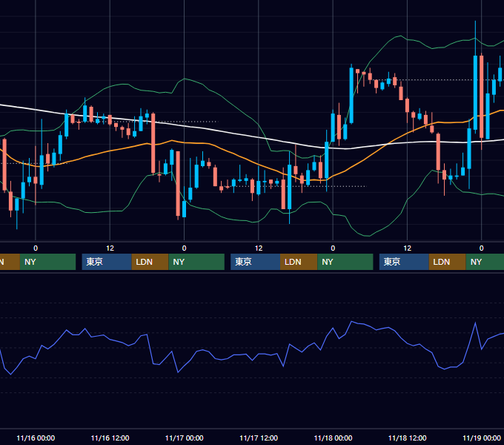Click hour label 12 above 11/16 12:00 date
The height and width of the screenshot is (445, 504).
[x=110, y=248]
